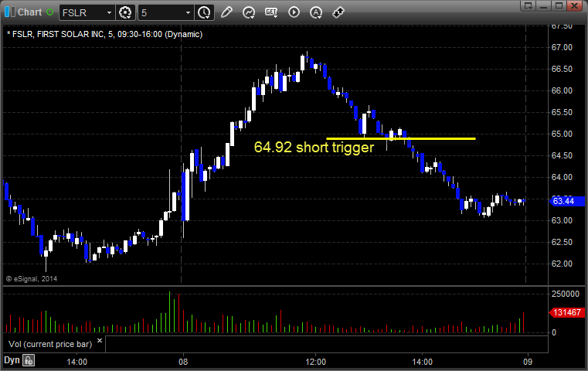Click the eSignal 2014 copyright text
588x371 pixels.
[x=32, y=279]
